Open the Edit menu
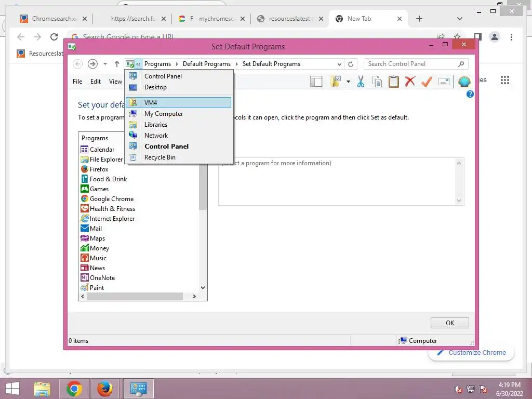Image resolution: width=532 pixels, height=399 pixels. click(96, 82)
